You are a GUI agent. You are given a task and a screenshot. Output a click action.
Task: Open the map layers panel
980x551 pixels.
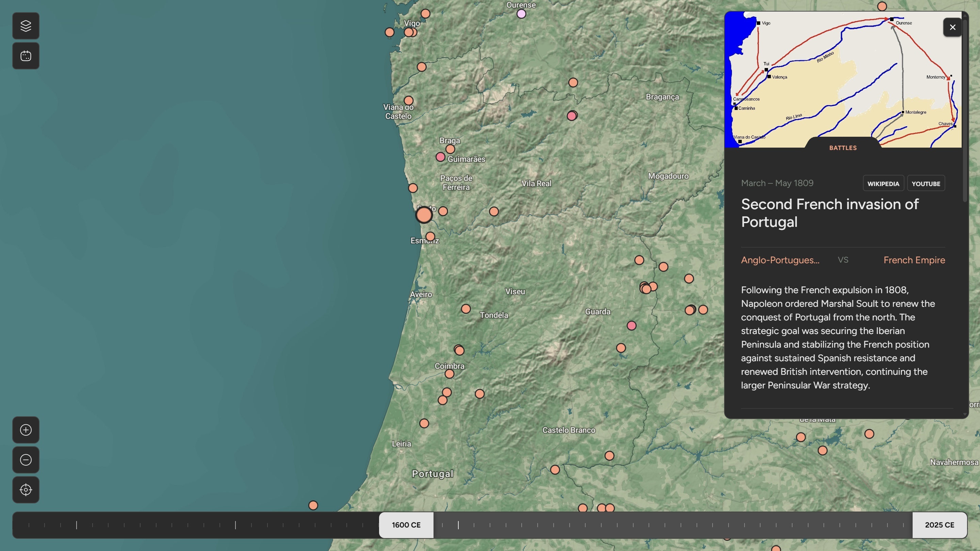(26, 26)
